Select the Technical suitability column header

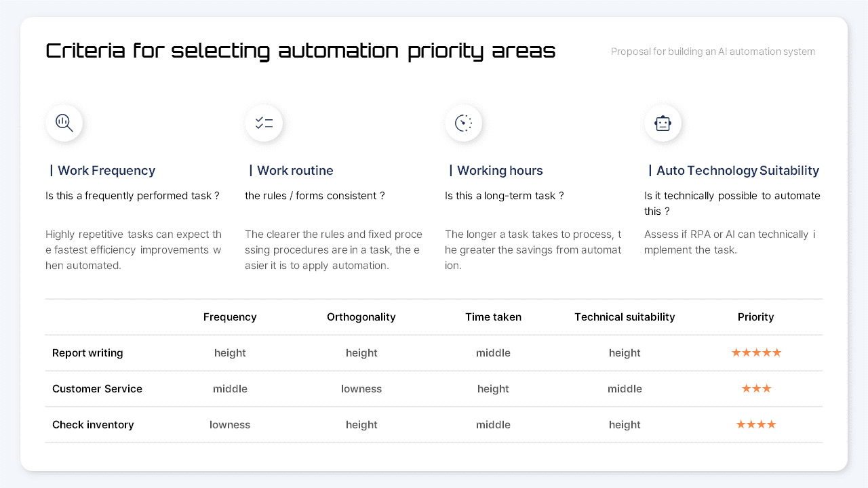click(x=625, y=317)
